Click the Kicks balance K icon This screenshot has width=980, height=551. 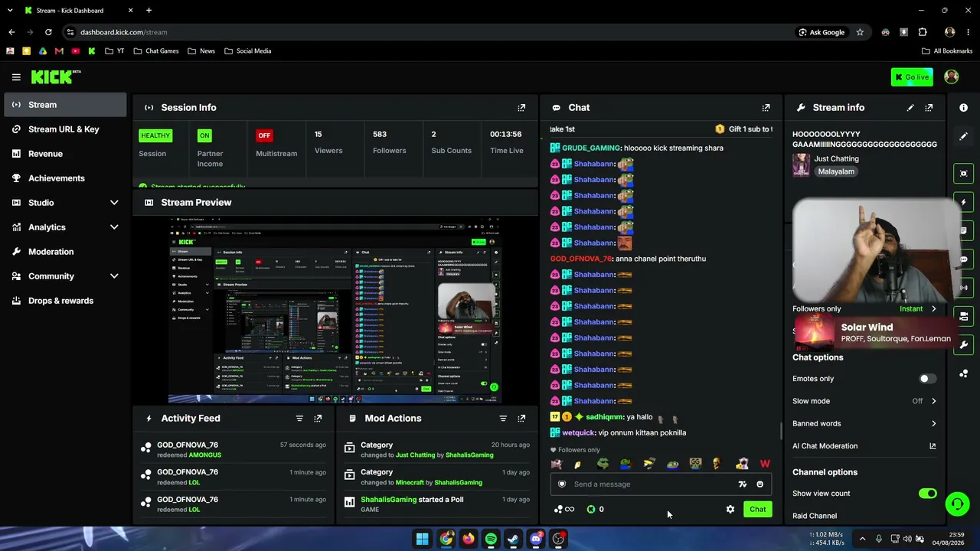click(591, 510)
